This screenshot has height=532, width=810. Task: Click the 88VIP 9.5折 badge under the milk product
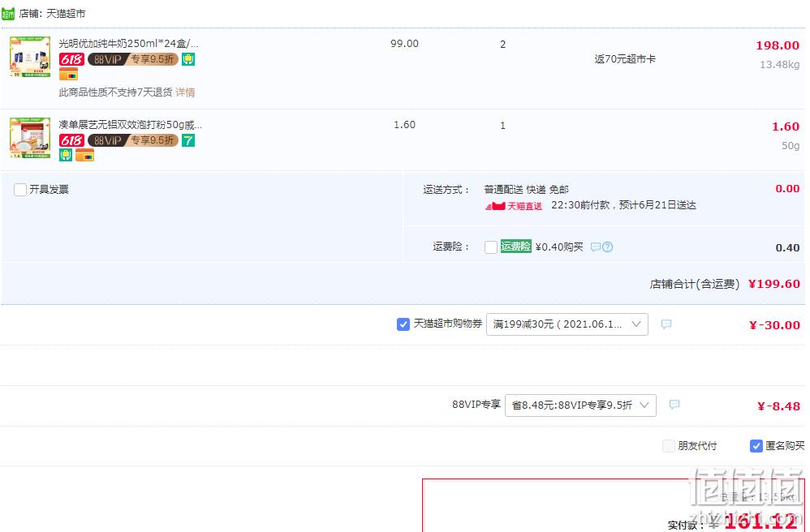133,59
